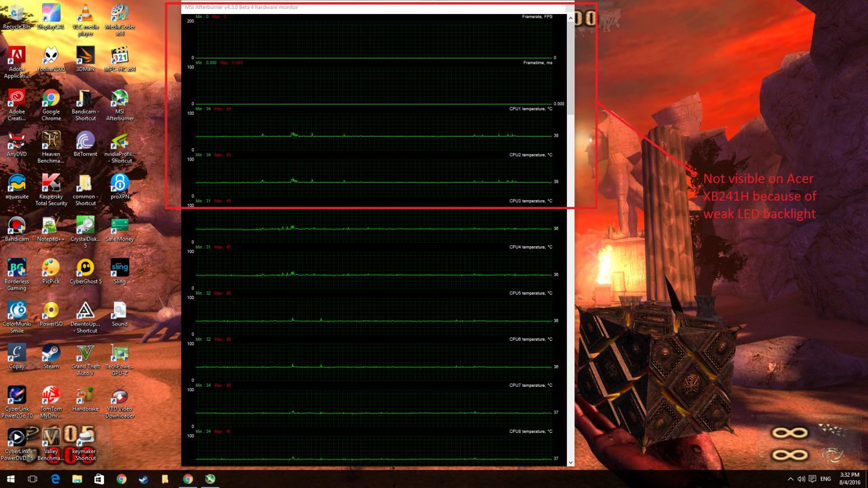Launch Borderless Gaming desktop icon
Image resolution: width=868 pixels, height=488 pixels.
point(17,274)
